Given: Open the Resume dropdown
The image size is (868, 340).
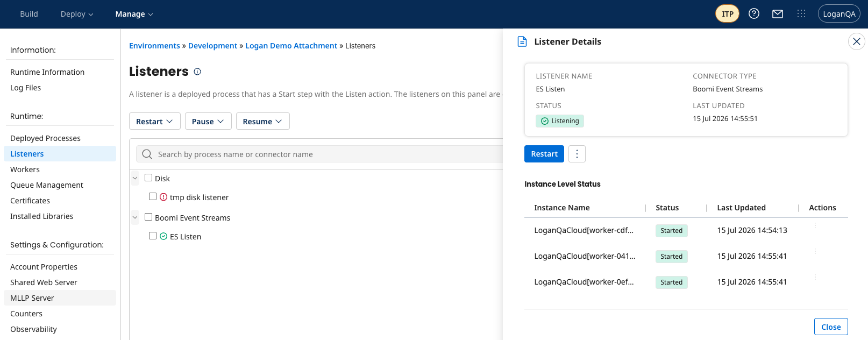Looking at the screenshot, I should pos(263,121).
